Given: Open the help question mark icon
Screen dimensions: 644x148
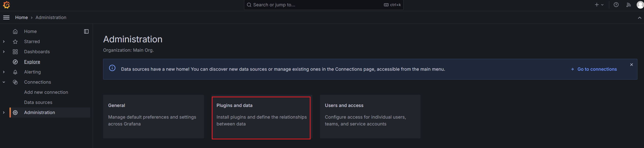Looking at the screenshot, I should point(616,5).
